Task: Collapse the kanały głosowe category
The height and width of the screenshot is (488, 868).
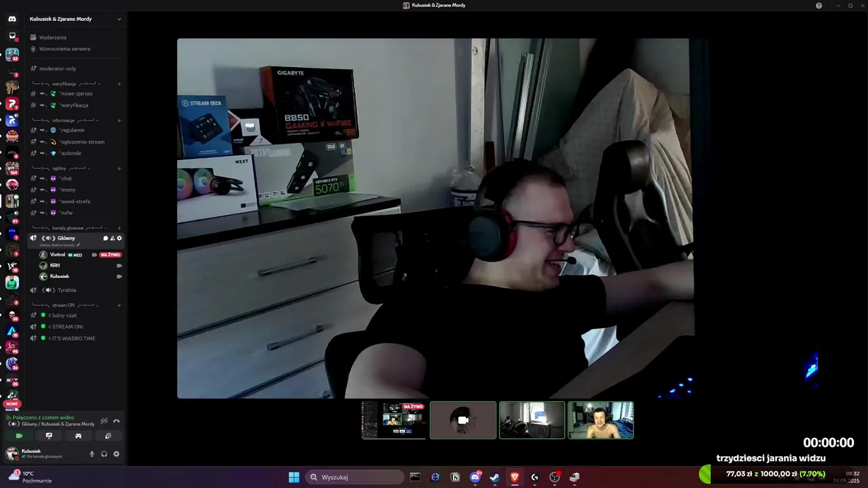Action: click(68, 228)
